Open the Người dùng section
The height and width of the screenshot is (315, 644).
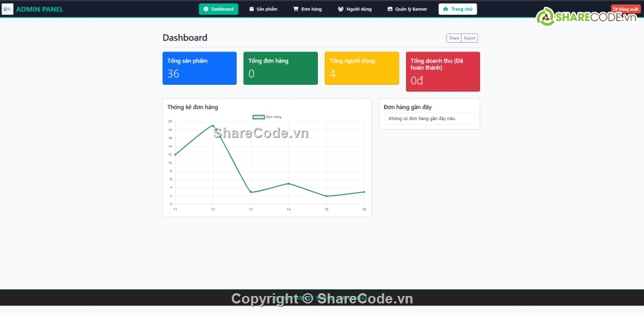[355, 9]
